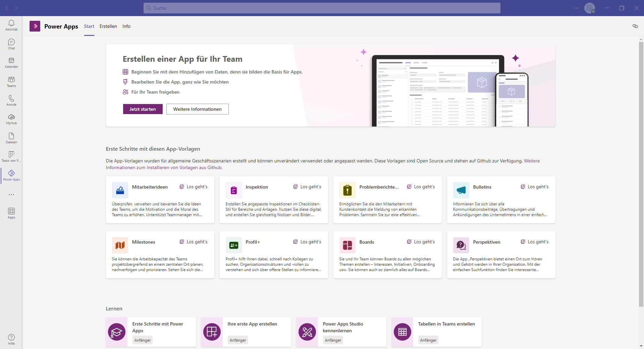The width and height of the screenshot is (644, 349).
Task: Click the vertical scrollbar down arrow
Action: pyautogui.click(x=641, y=346)
